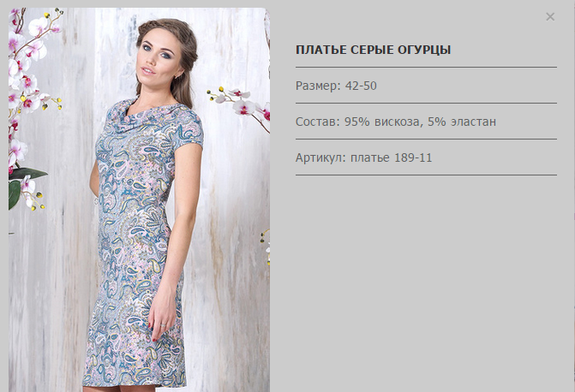This screenshot has width=575, height=392.
Task: Select the title ПЛАТЬЕ СЕРЫЕ ОГУРЦЫ
Action: 373,50
